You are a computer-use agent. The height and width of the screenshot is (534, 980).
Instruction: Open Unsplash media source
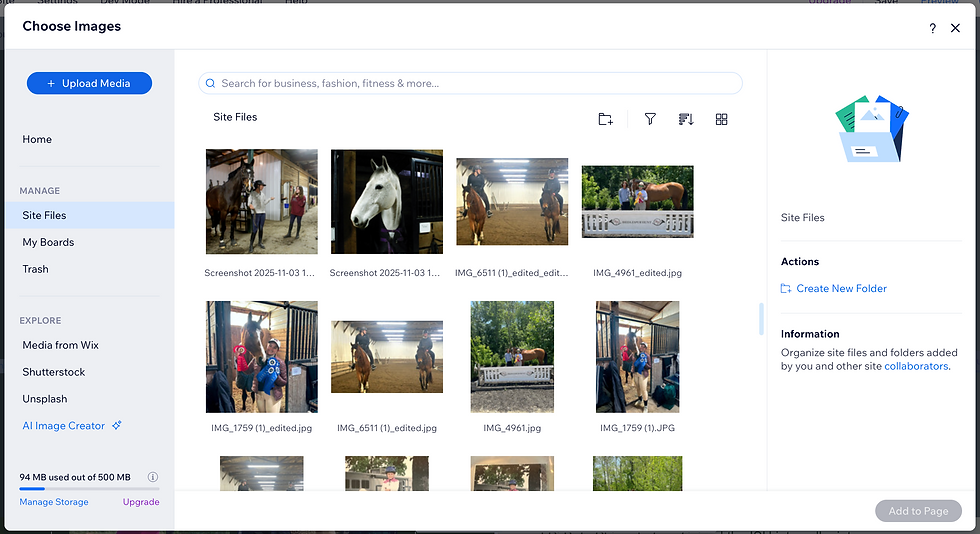(45, 399)
